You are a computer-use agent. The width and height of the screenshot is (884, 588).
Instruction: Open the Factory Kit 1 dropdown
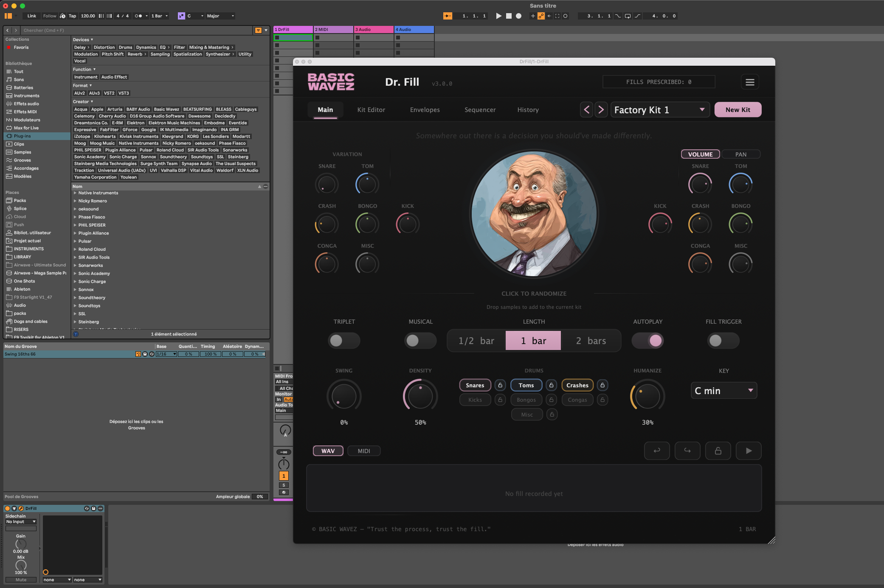tap(660, 110)
